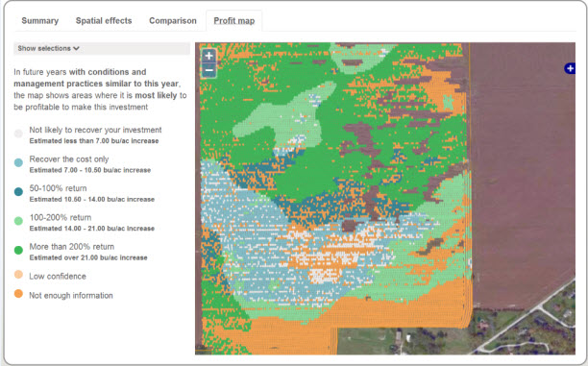The height and width of the screenshot is (366, 588).
Task: Click the light green '100-200% return' swatch
Action: click(x=18, y=221)
